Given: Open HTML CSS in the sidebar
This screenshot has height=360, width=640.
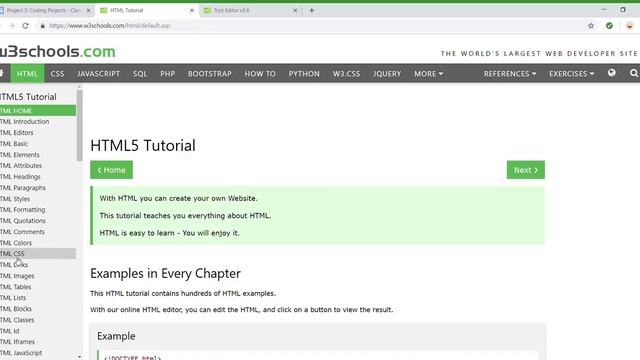Looking at the screenshot, I should point(38,254).
